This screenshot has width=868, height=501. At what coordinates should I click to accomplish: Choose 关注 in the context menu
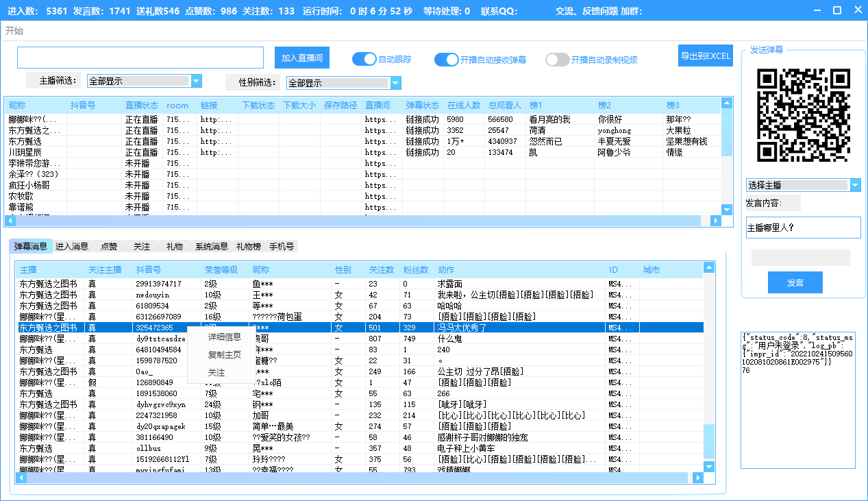pyautogui.click(x=216, y=373)
